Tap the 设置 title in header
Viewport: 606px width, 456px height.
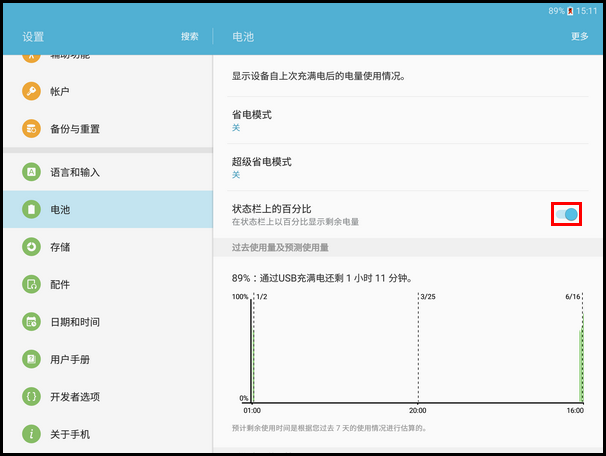coord(33,37)
